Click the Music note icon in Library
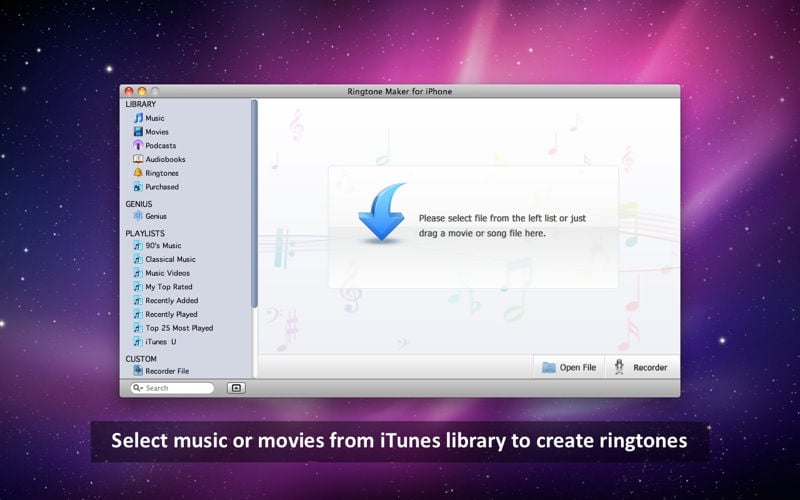 pyautogui.click(x=138, y=118)
